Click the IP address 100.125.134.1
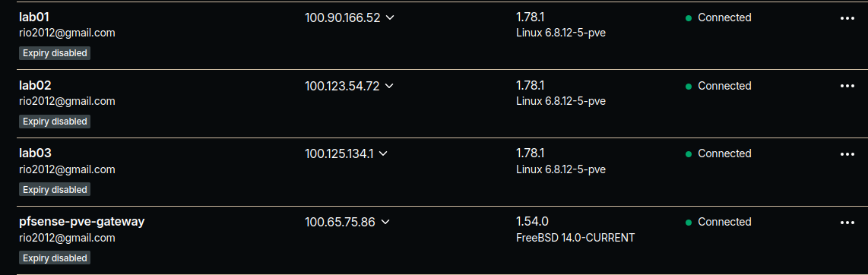868x275 pixels. click(x=339, y=153)
